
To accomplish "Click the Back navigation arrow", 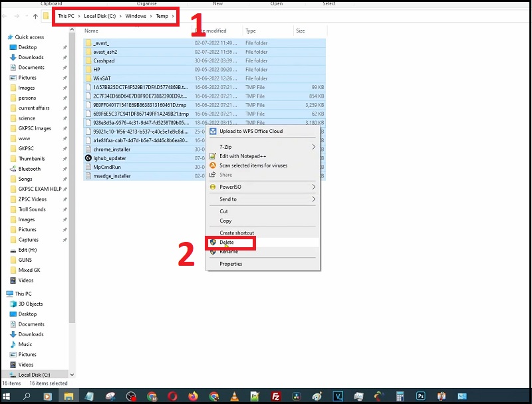I will coord(5,16).
